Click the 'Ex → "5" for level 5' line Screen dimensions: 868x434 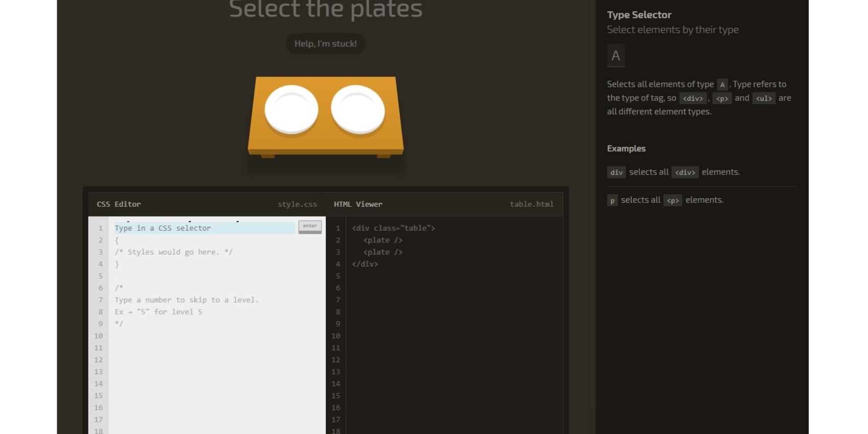(159, 312)
